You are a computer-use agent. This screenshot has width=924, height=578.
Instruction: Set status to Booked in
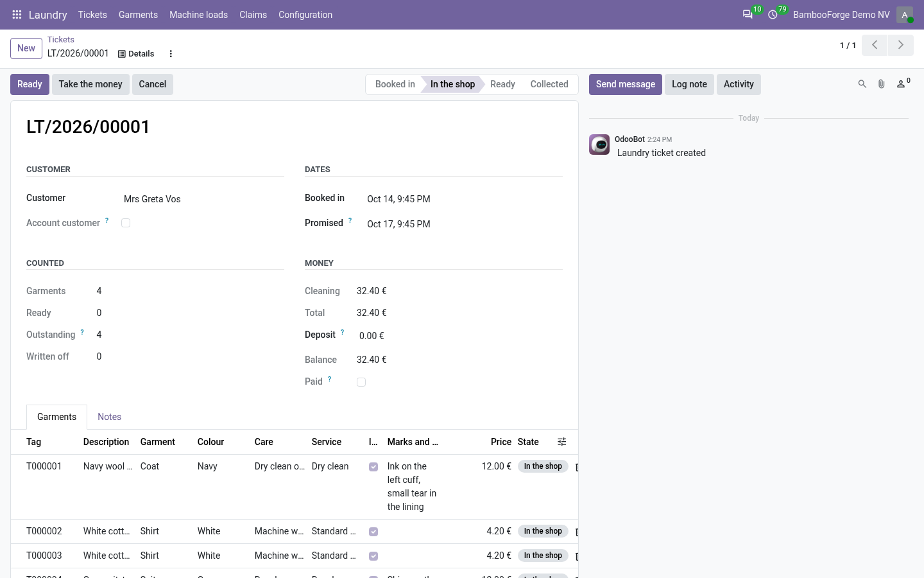tap(395, 84)
